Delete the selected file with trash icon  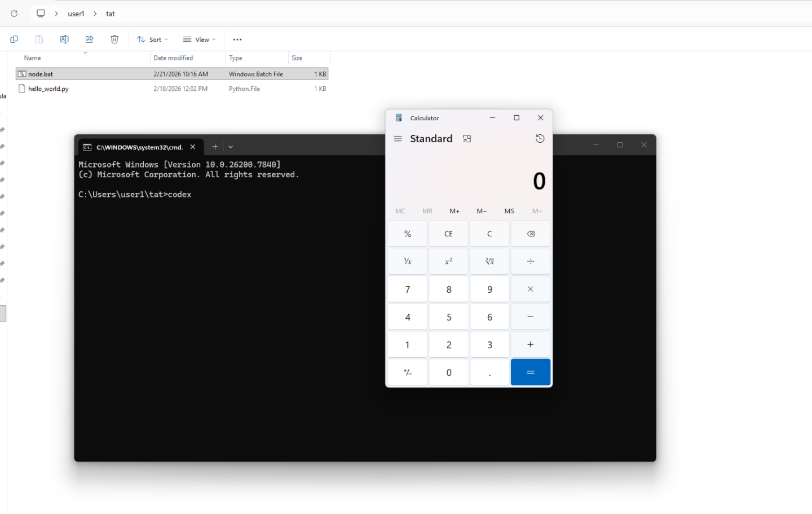114,39
